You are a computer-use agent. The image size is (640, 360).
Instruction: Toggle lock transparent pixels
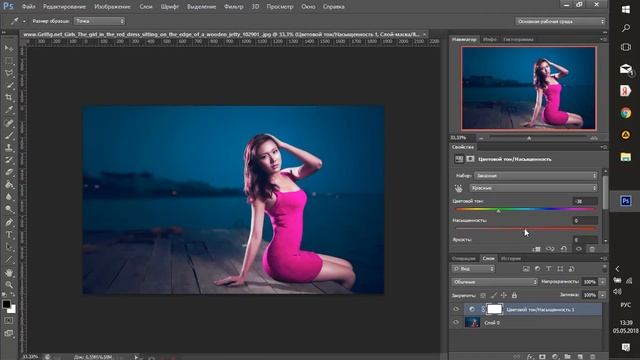tap(483, 295)
